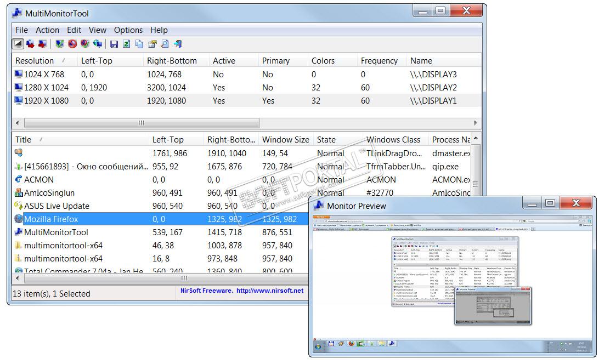Click Set As Primary Monitor globe icon
Image resolution: width=610 pixels, height=364 pixels.
click(98, 44)
